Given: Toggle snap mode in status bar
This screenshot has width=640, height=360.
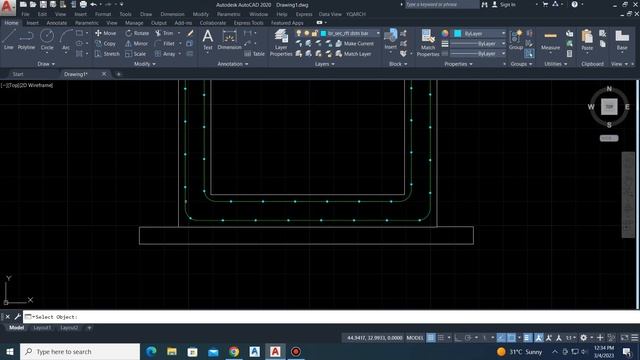Looking at the screenshot, I should pos(441,338).
